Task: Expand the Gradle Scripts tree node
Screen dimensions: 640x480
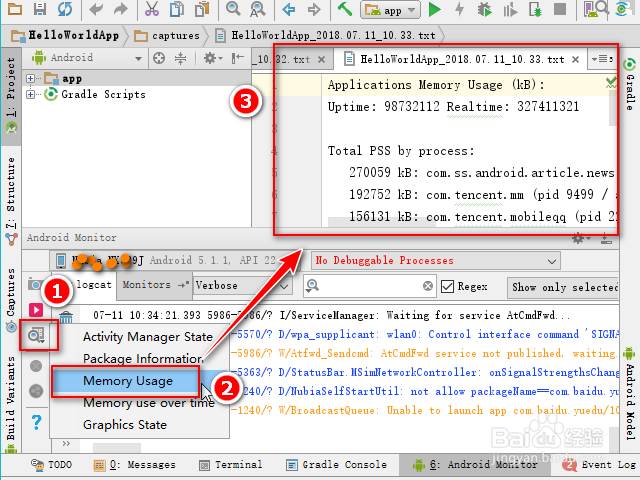Action: 30,94
